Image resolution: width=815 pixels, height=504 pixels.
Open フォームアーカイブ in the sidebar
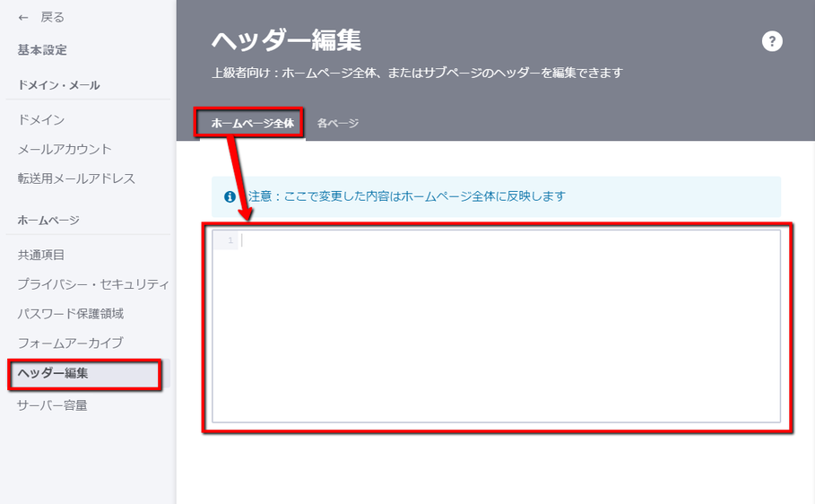coord(71,343)
